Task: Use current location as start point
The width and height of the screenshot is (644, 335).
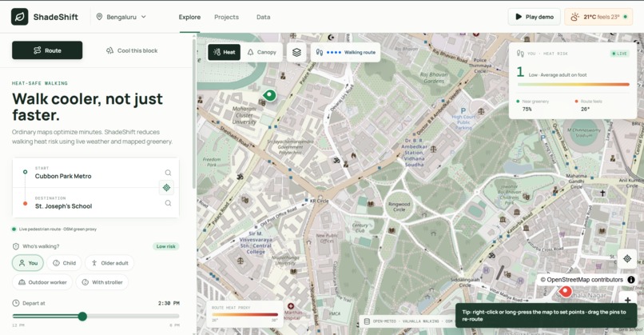Action: click(x=166, y=188)
